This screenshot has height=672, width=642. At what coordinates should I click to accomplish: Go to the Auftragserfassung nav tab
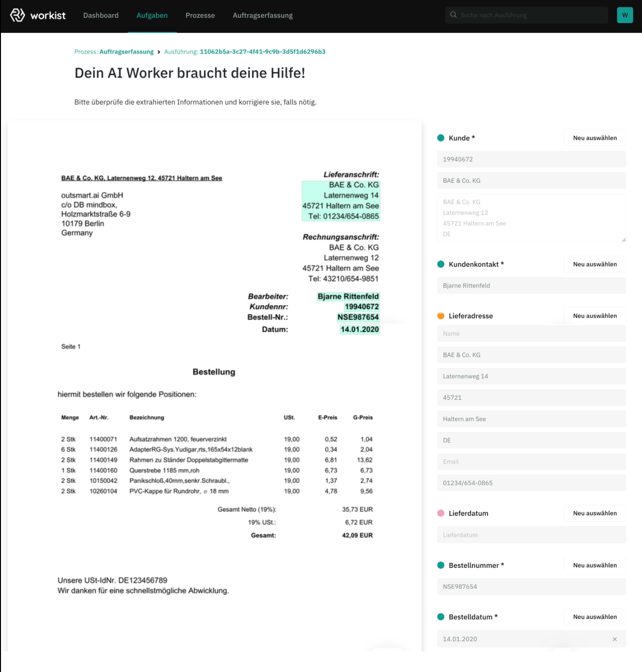point(263,15)
